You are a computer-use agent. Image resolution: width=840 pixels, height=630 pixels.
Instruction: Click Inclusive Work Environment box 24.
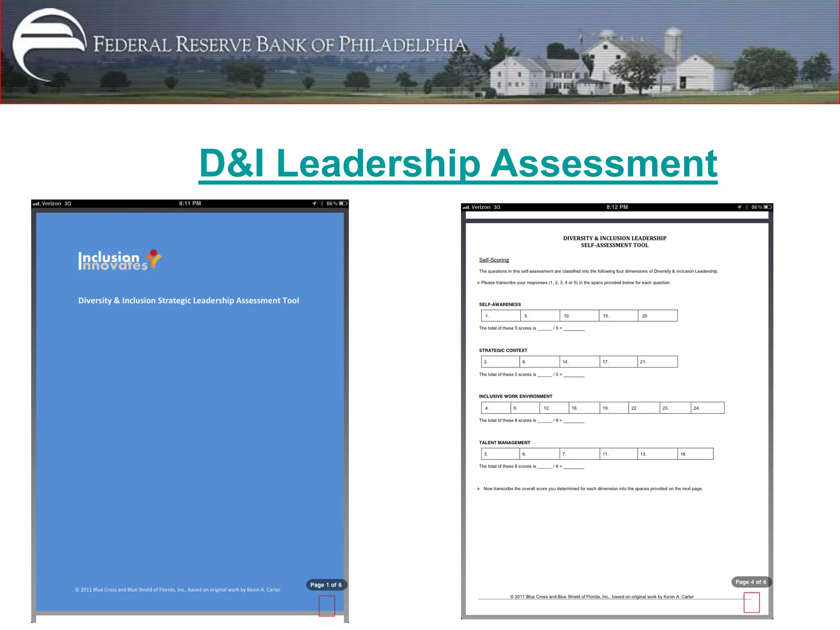(x=708, y=408)
